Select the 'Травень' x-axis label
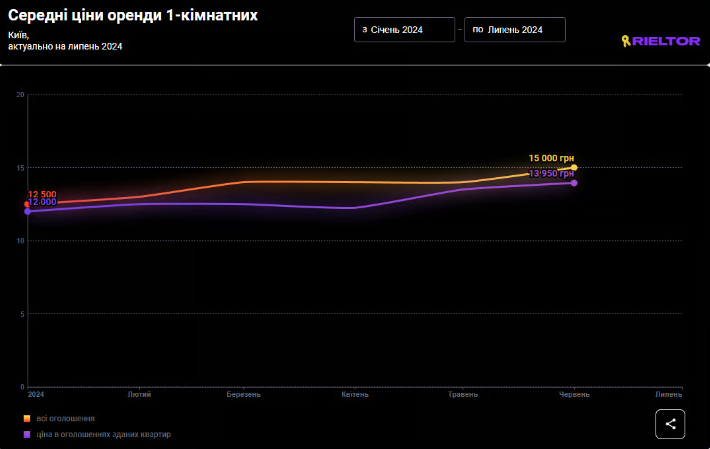710x449 pixels. tap(464, 395)
